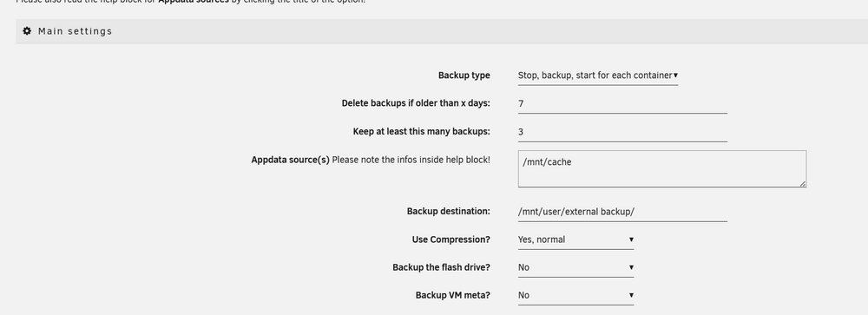Image resolution: width=868 pixels, height=315 pixels.
Task: Focus the delete backups older than days field
Action: (x=622, y=103)
